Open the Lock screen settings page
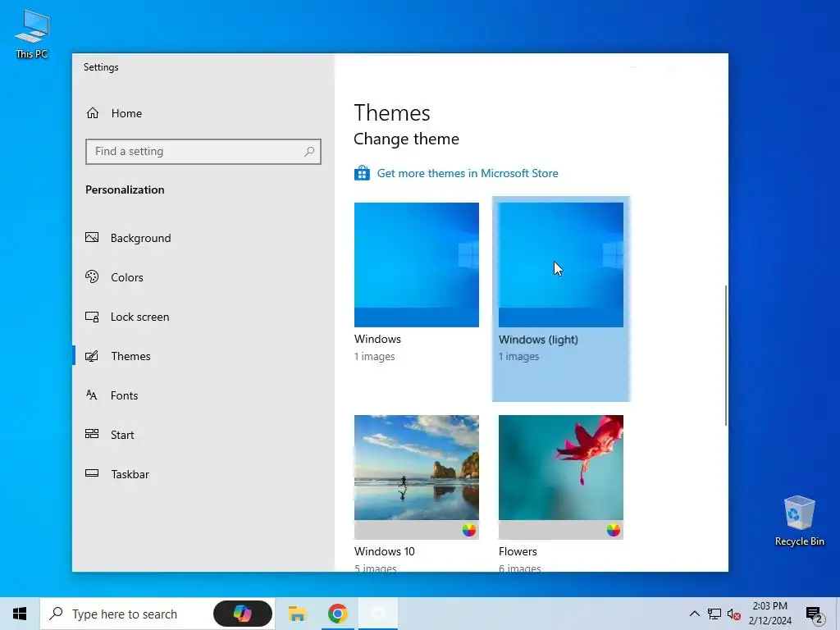This screenshot has width=840, height=630. point(203,317)
